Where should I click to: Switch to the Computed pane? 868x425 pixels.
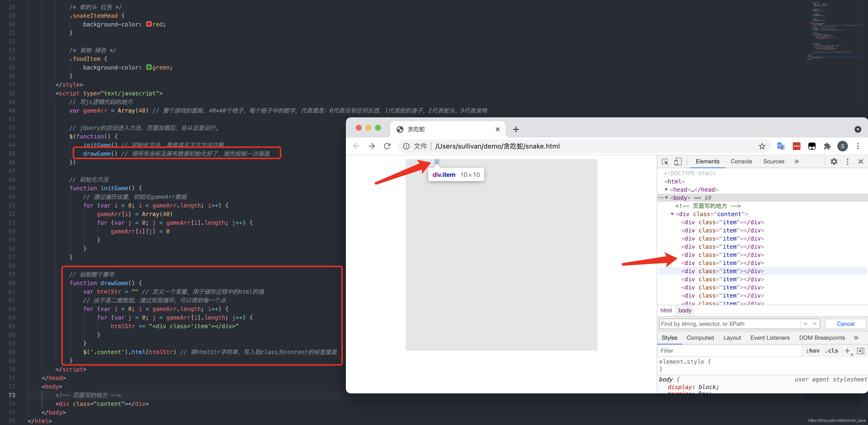point(700,338)
